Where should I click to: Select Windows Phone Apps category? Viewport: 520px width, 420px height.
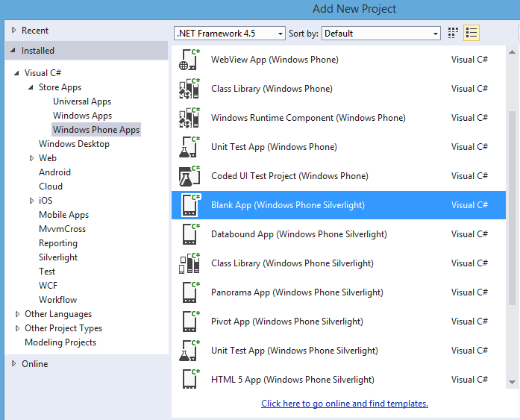pyautogui.click(x=96, y=130)
